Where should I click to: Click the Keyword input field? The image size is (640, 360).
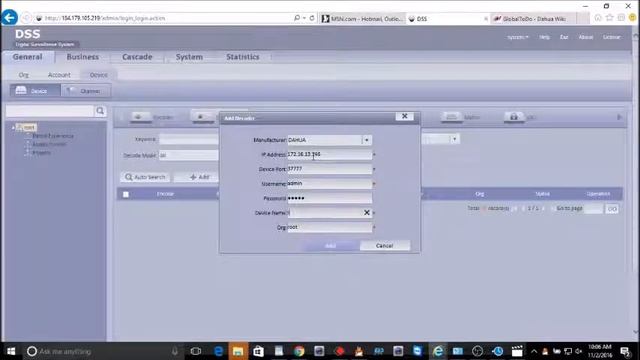click(x=189, y=139)
